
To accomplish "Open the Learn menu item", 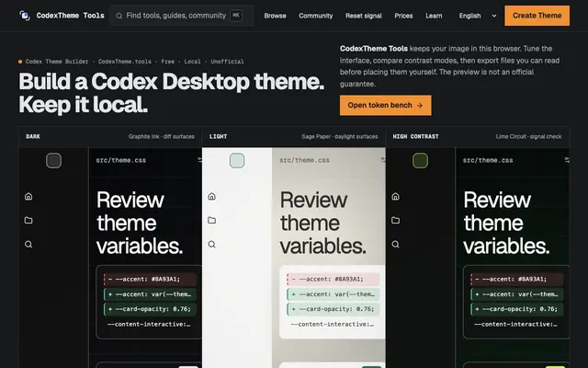I will pyautogui.click(x=434, y=16).
